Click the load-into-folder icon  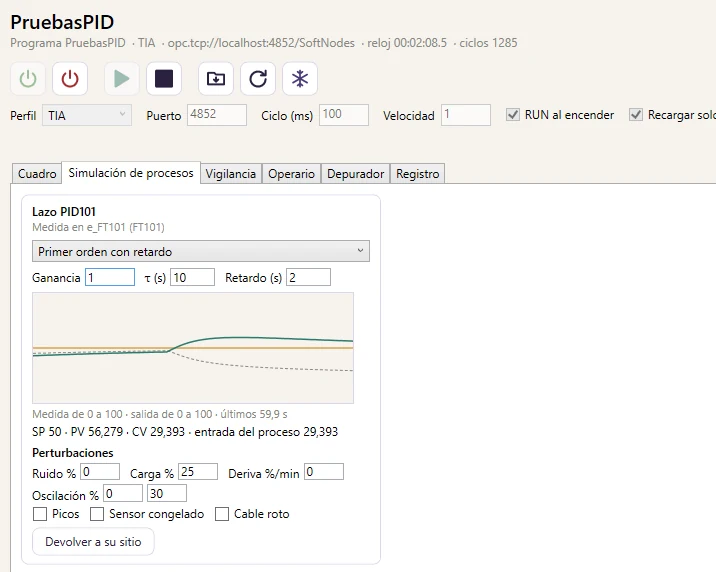pyautogui.click(x=216, y=79)
